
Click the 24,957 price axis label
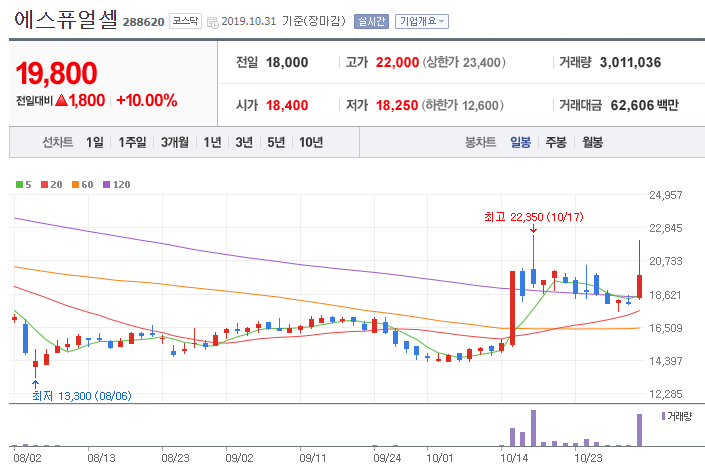coord(665,195)
